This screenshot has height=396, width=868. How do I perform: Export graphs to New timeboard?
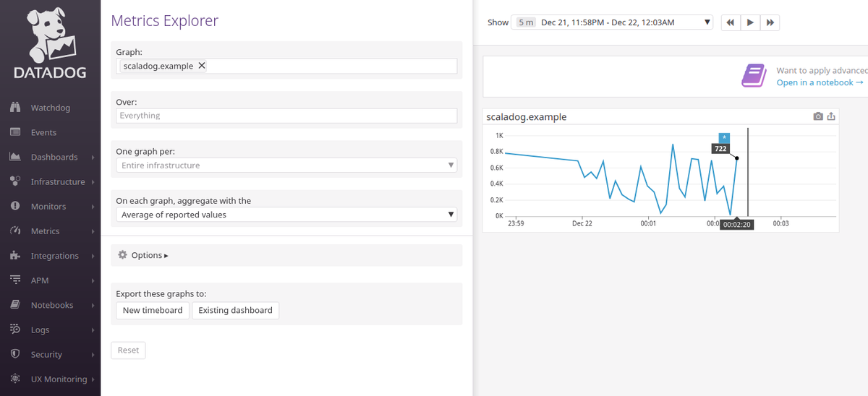pyautogui.click(x=153, y=310)
